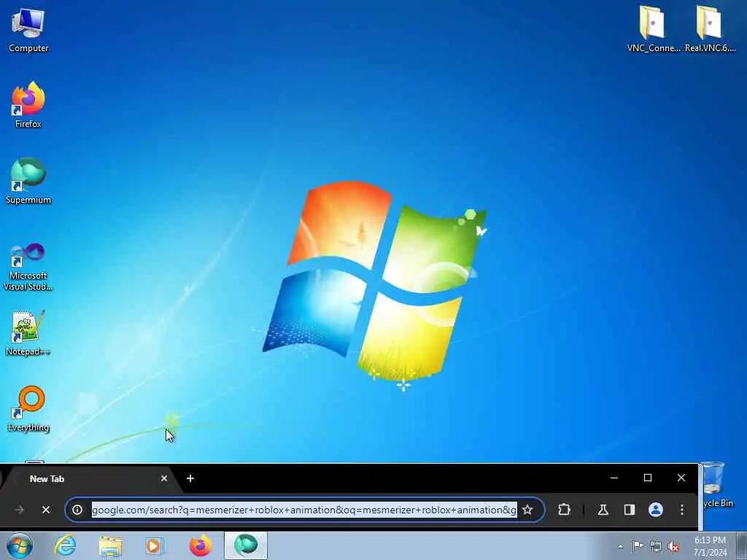This screenshot has width=747, height=560.
Task: Select the Recycle Bin icon
Action: point(716,485)
